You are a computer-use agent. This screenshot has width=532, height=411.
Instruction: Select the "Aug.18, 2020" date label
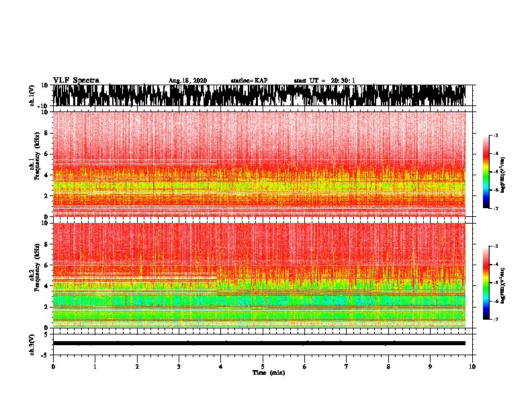[x=187, y=81]
